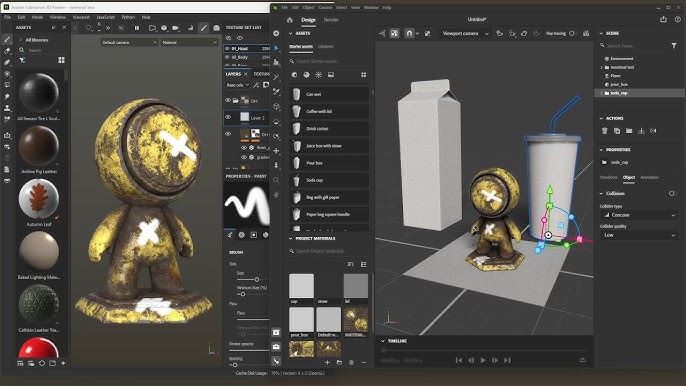Select the Stager magic wand tool
The height and width of the screenshot is (386, 686).
276,77
